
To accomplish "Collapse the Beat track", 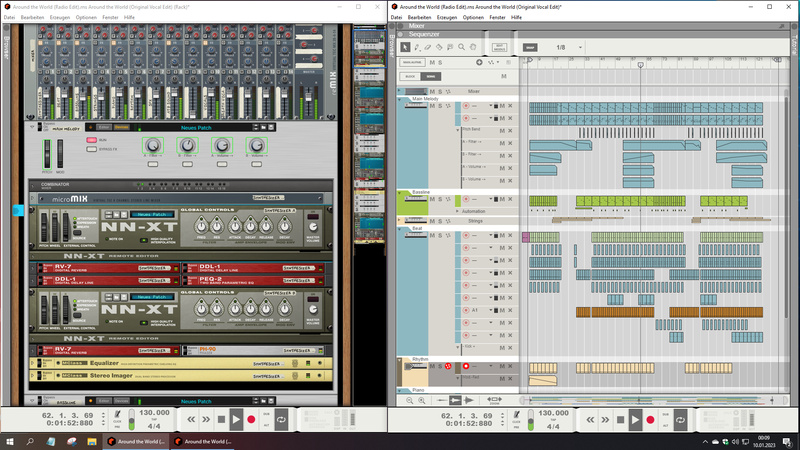I will (399, 229).
